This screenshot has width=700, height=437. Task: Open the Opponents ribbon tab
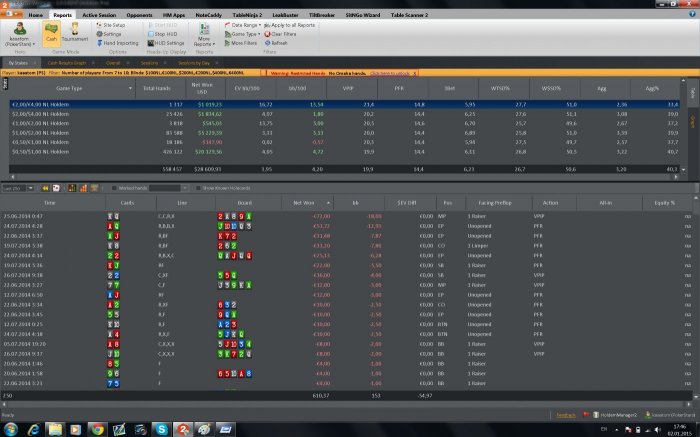pyautogui.click(x=139, y=15)
